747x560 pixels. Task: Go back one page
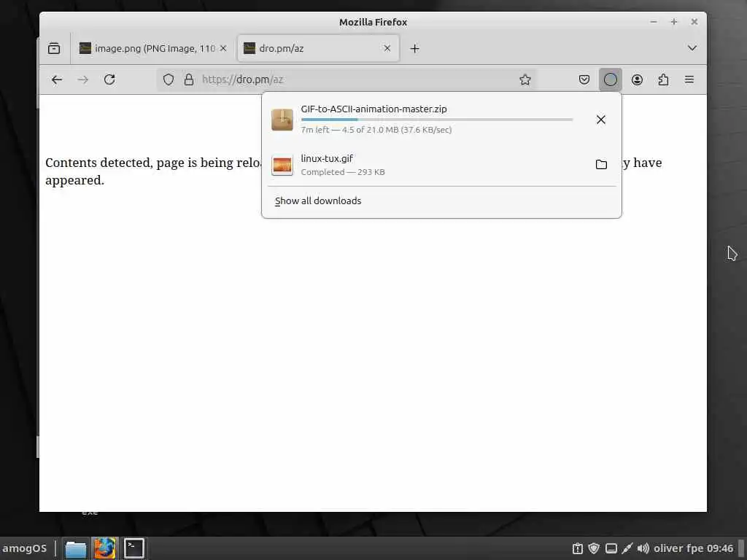57,79
